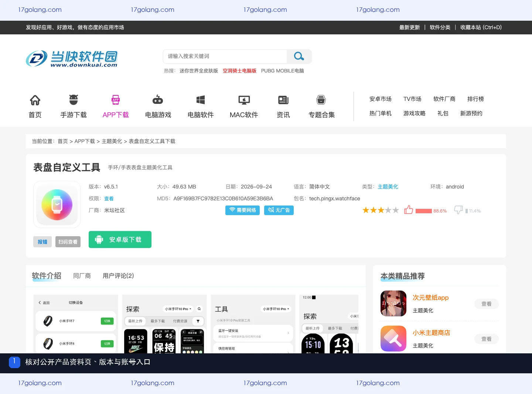Click the 表盘自定义工具 app icon
Screen dimensions: 532x394
point(57,204)
